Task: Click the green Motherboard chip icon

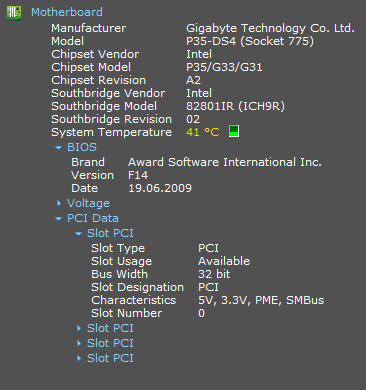Action: click(14, 13)
